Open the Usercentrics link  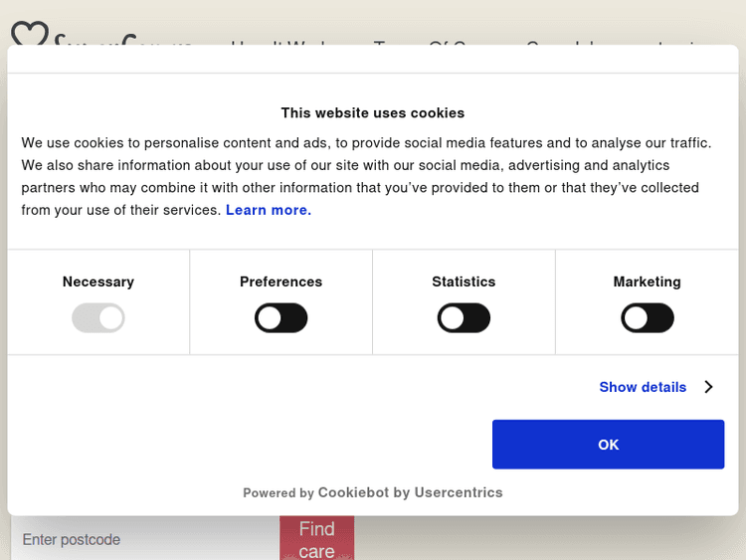click(x=459, y=492)
